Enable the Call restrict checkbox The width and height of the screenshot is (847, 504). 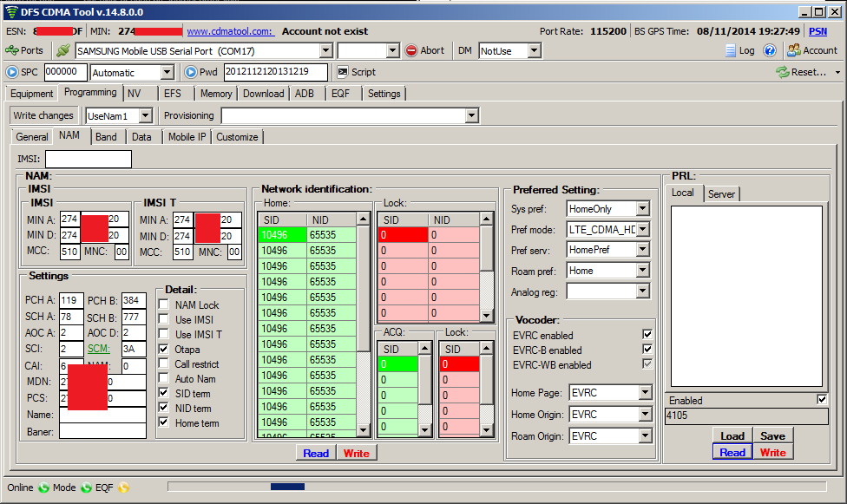tap(164, 363)
